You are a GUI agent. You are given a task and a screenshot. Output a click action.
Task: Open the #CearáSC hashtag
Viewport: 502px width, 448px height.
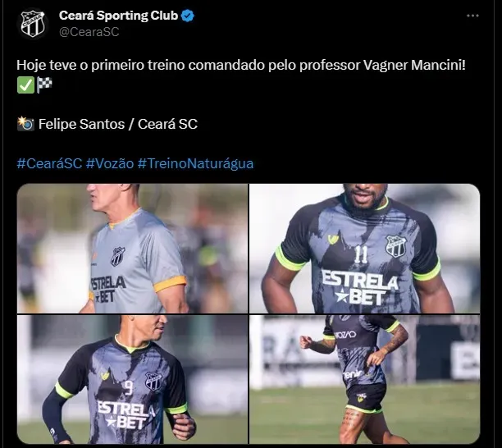coord(49,163)
